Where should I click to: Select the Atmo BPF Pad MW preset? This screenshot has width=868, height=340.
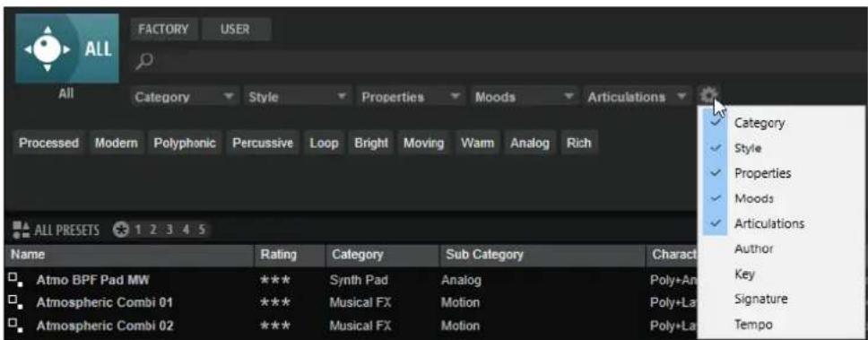coord(92,280)
